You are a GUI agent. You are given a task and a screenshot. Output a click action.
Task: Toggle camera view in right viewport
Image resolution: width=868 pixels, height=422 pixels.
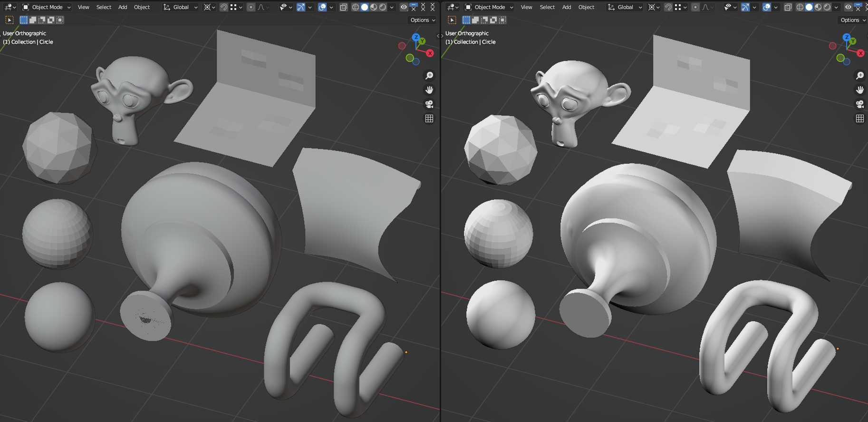[860, 104]
